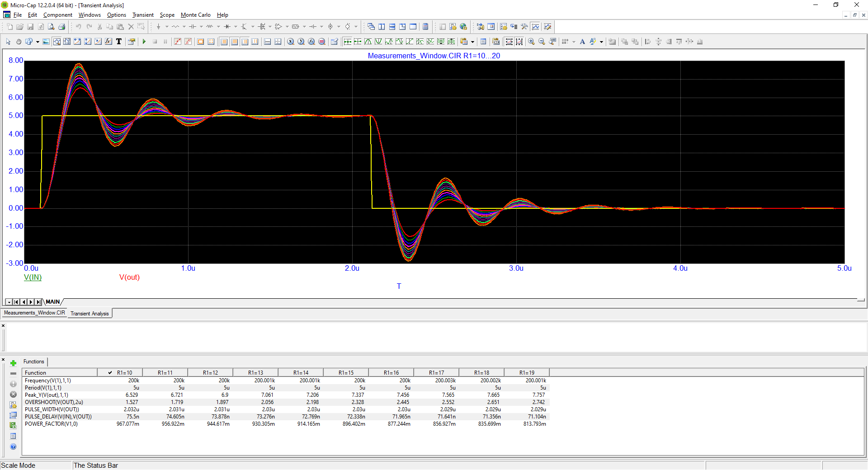
Task: Open the clipboard copy dropdown arrow
Action: click(473, 42)
